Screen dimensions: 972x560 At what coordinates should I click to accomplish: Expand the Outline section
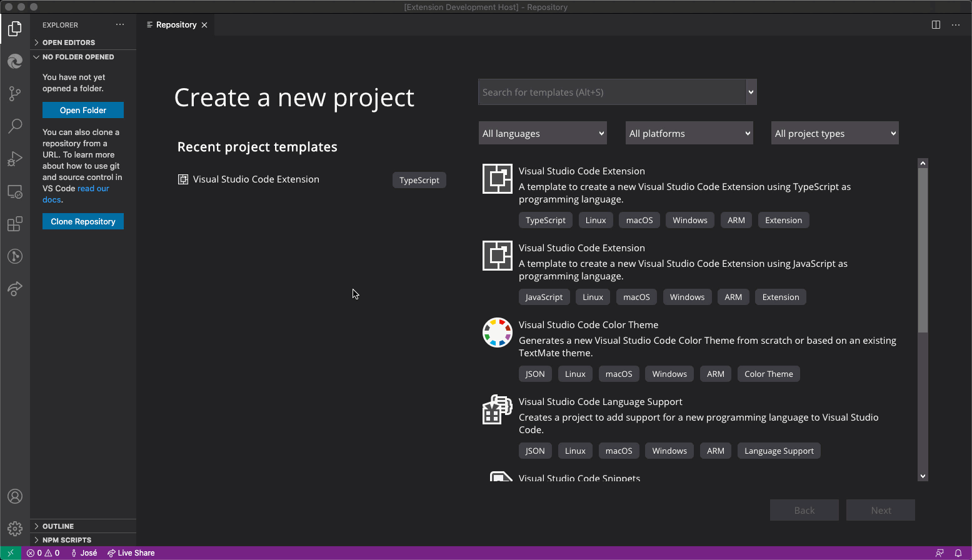click(x=83, y=526)
